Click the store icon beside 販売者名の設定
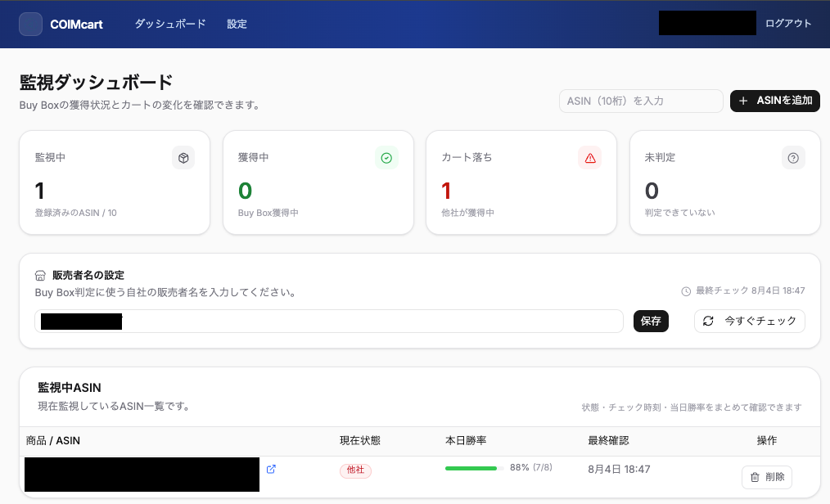The height and width of the screenshot is (504, 830). 40,276
